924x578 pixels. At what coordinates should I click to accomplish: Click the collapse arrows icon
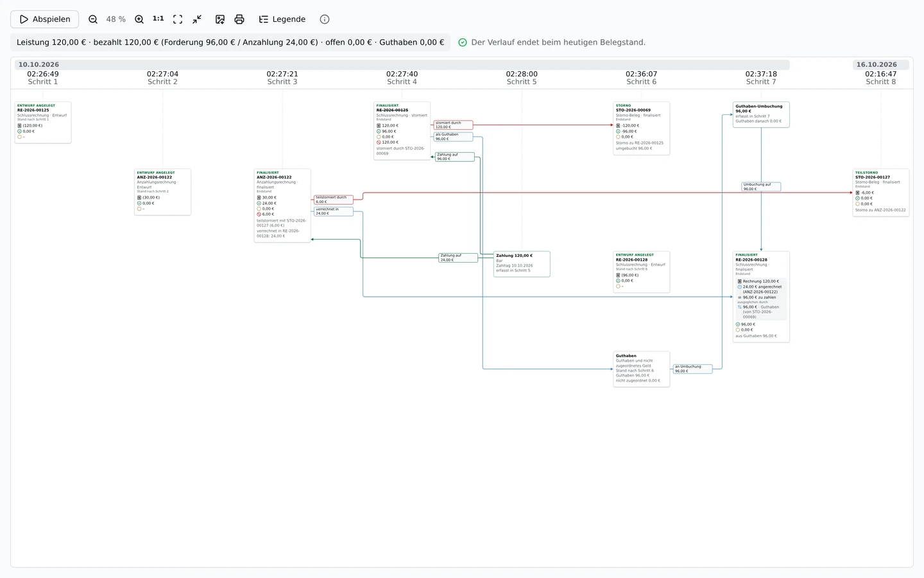197,19
